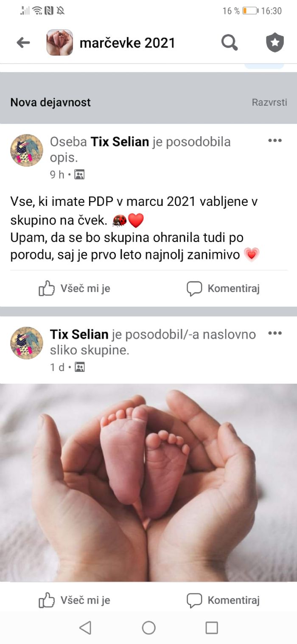This screenshot has width=297, height=644.
Task: Open options menu on cover photo post
Action: click(x=275, y=333)
